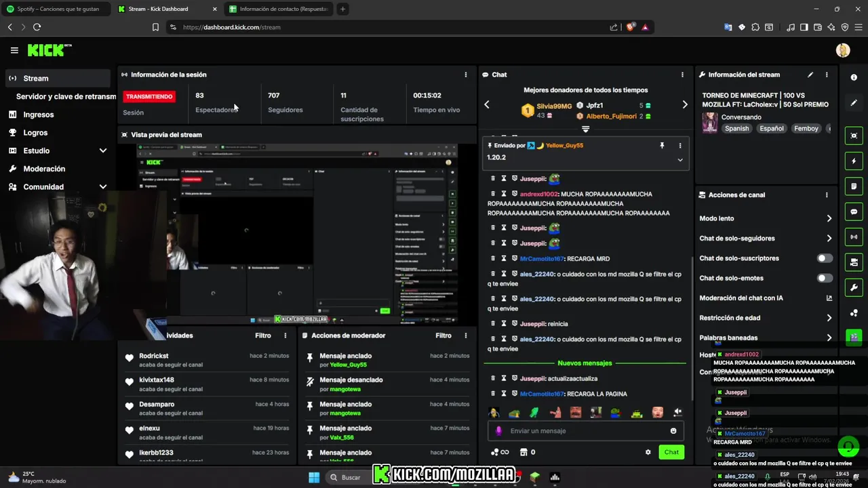Open the profile avatar in top-right corner

coord(843,50)
